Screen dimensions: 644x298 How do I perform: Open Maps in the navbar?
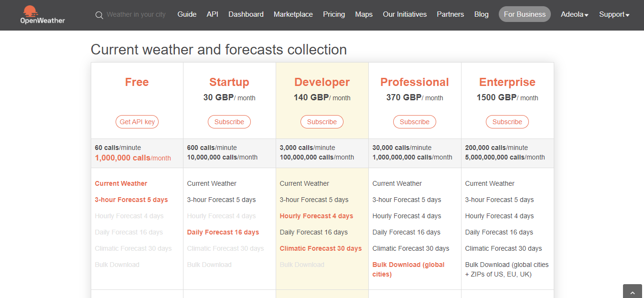tap(364, 14)
